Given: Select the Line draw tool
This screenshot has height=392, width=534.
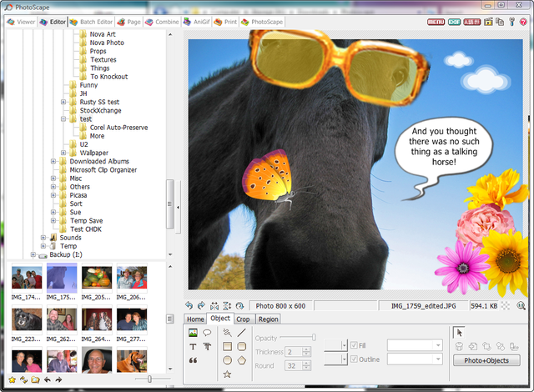Looking at the screenshot, I should pyautogui.click(x=241, y=333).
